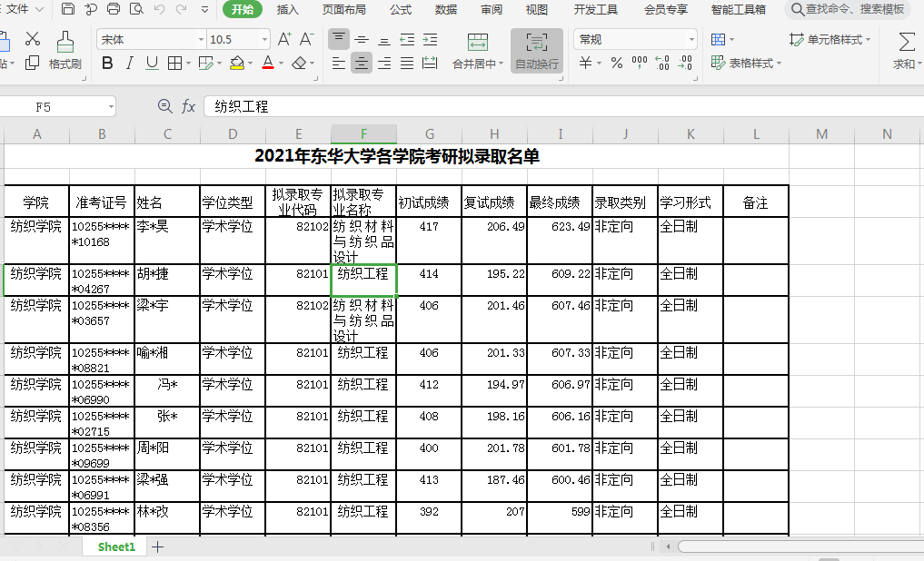Apply percent style with the % icon
This screenshot has width=924, height=561.
(x=617, y=62)
